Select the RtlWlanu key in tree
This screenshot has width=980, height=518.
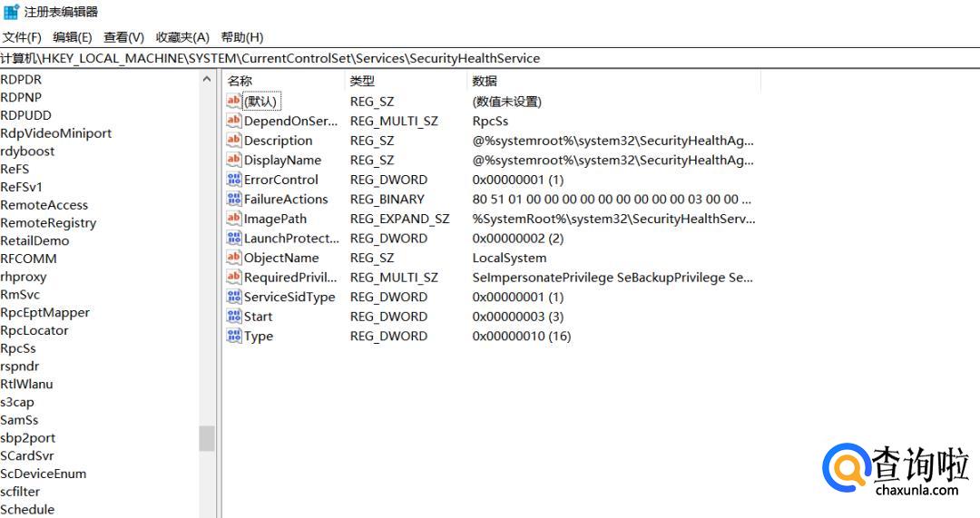click(x=27, y=385)
